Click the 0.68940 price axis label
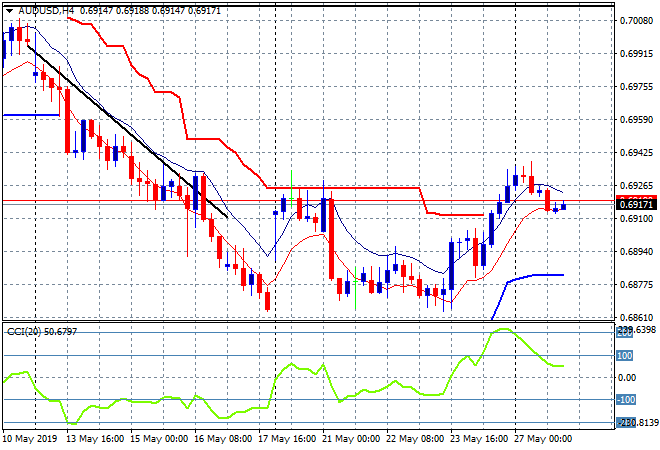The width and height of the screenshot is (660, 450). tap(636, 252)
